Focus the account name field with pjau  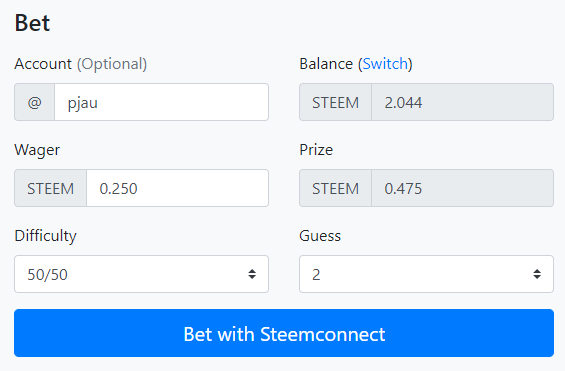[x=161, y=102]
